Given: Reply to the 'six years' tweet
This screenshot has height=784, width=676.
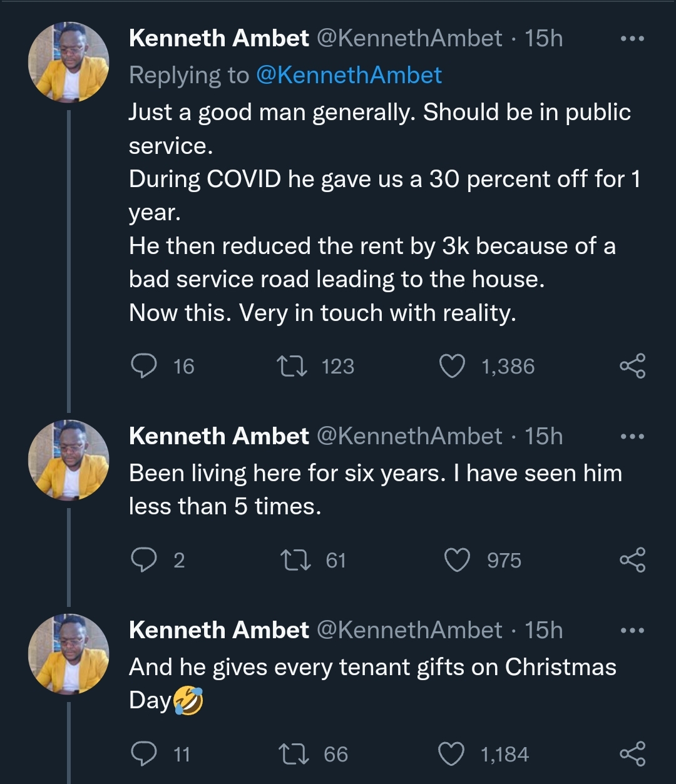Looking at the screenshot, I should 143,560.
